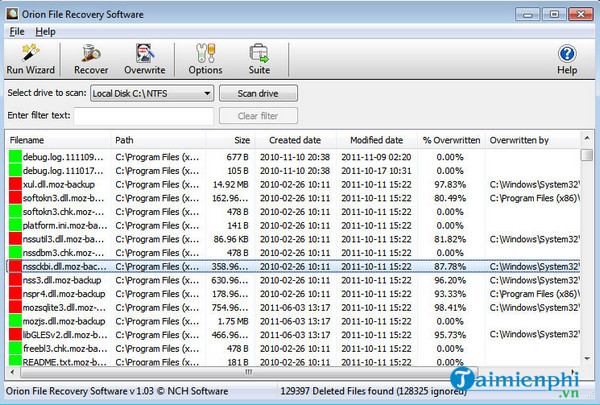Click the 677 B size cell
Viewport: 600px width, 405px height.
[237, 157]
